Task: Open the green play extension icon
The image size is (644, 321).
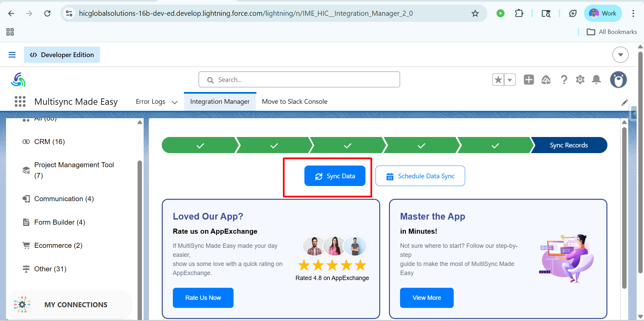Action: pyautogui.click(x=500, y=13)
